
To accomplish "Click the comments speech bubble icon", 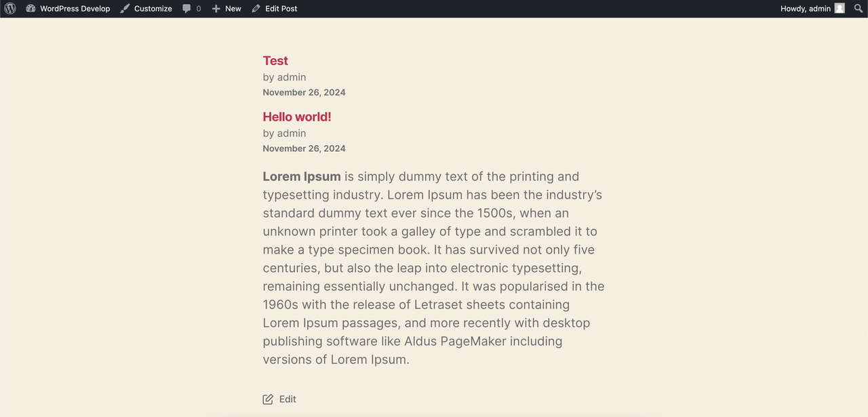I will click(x=186, y=9).
